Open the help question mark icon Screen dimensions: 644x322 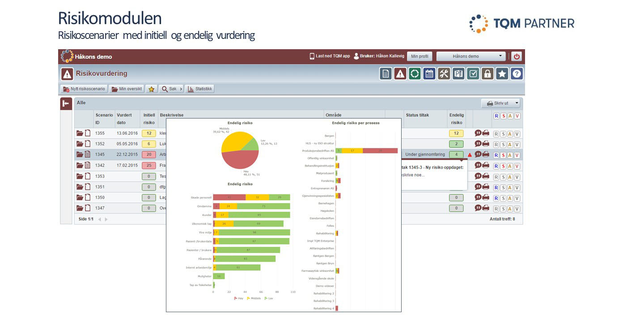tap(517, 74)
